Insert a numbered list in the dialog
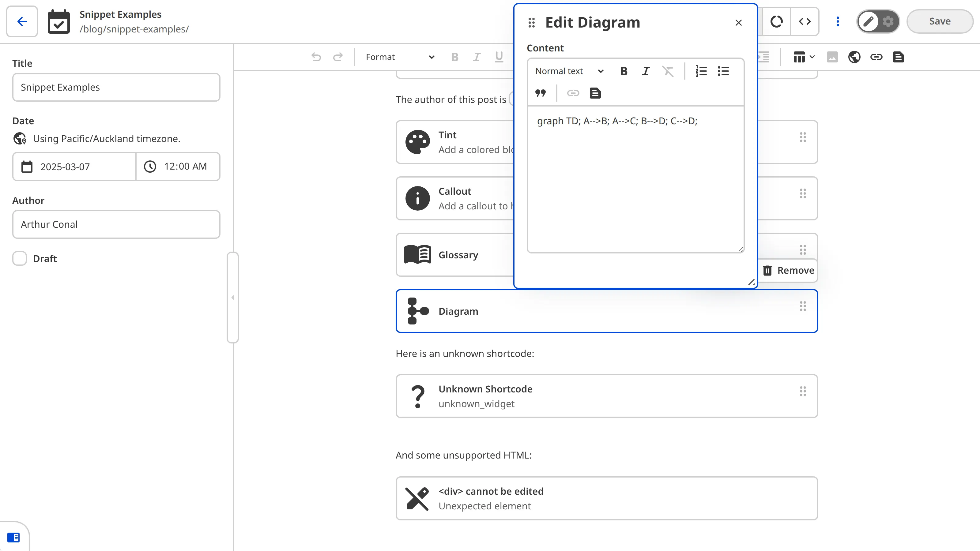 701,71
